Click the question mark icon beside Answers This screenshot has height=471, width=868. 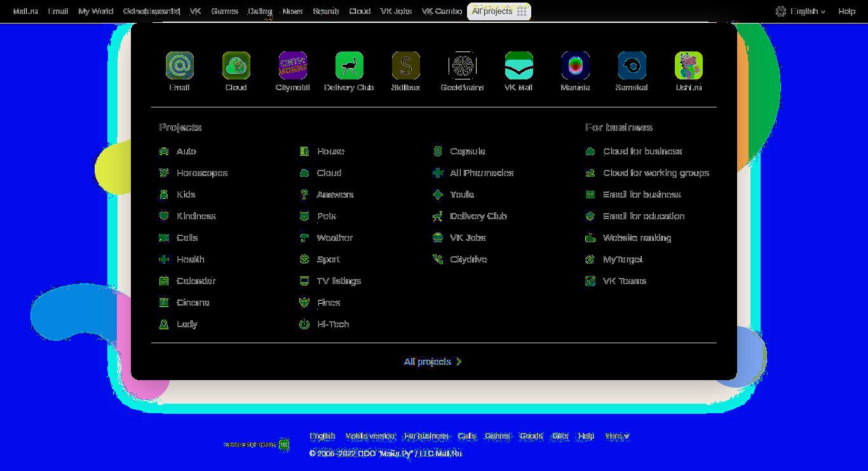tap(304, 195)
